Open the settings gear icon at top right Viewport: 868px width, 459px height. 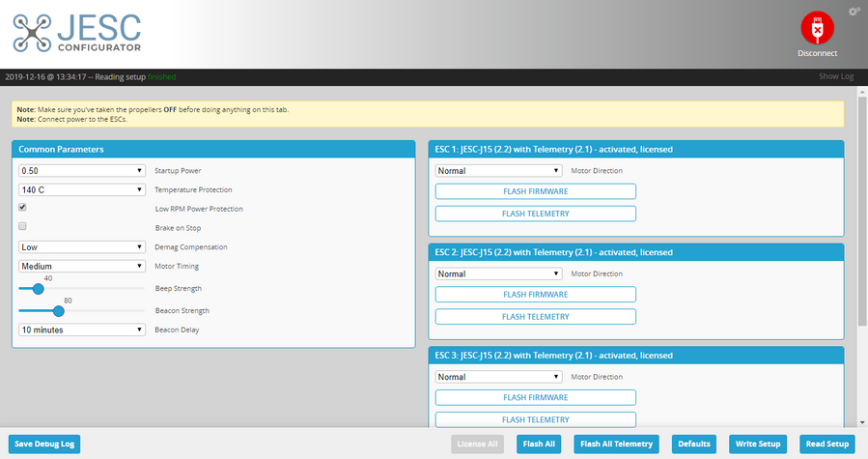[x=854, y=11]
